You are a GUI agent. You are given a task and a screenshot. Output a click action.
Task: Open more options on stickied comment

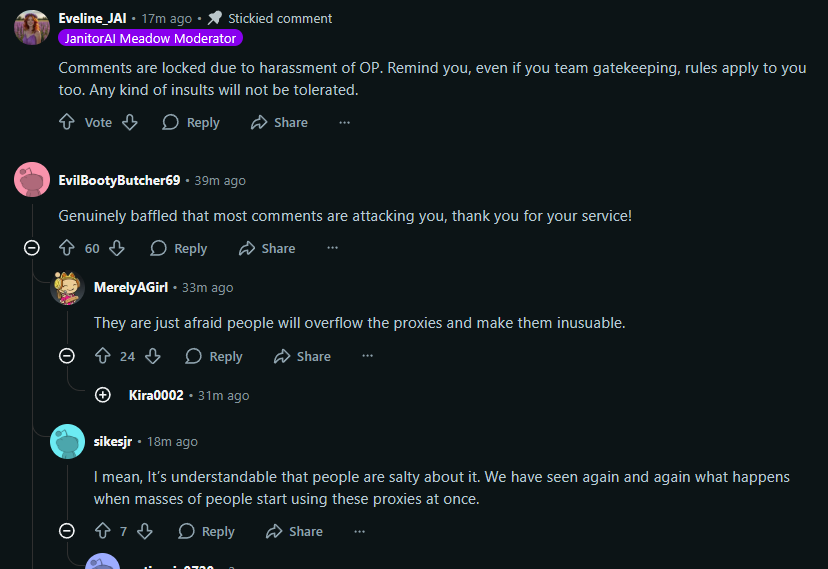click(x=344, y=122)
